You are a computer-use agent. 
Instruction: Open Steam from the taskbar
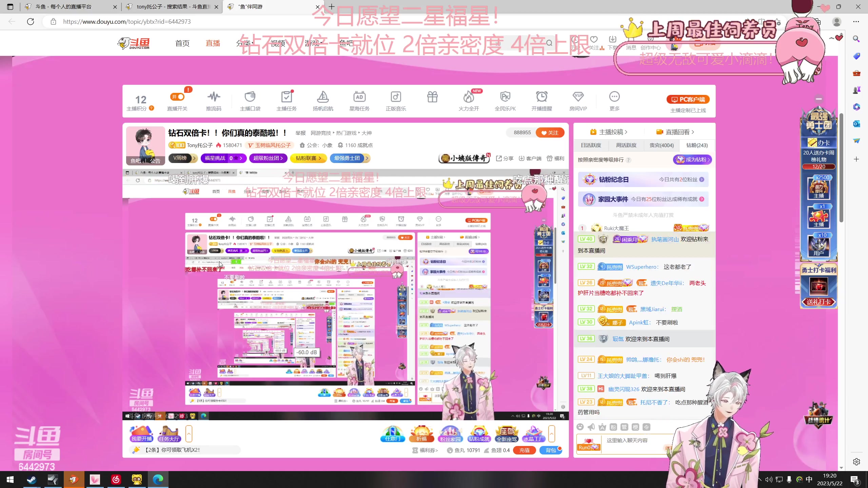tap(32, 480)
